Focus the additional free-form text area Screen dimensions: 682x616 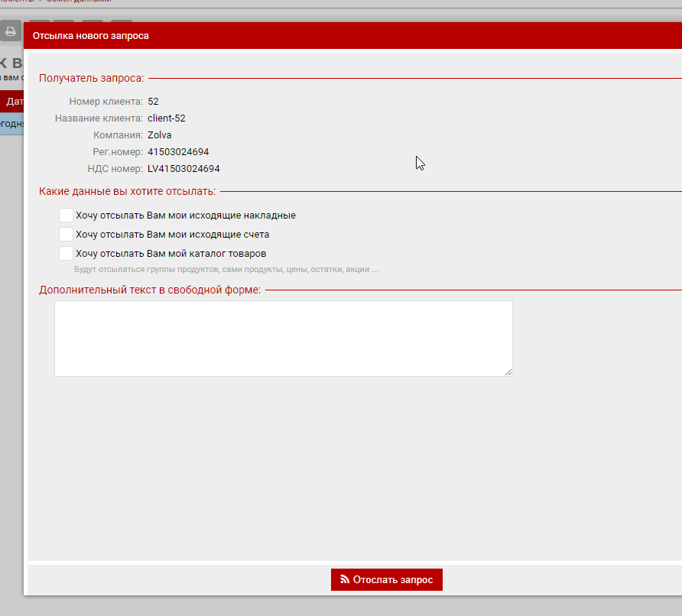coord(283,338)
